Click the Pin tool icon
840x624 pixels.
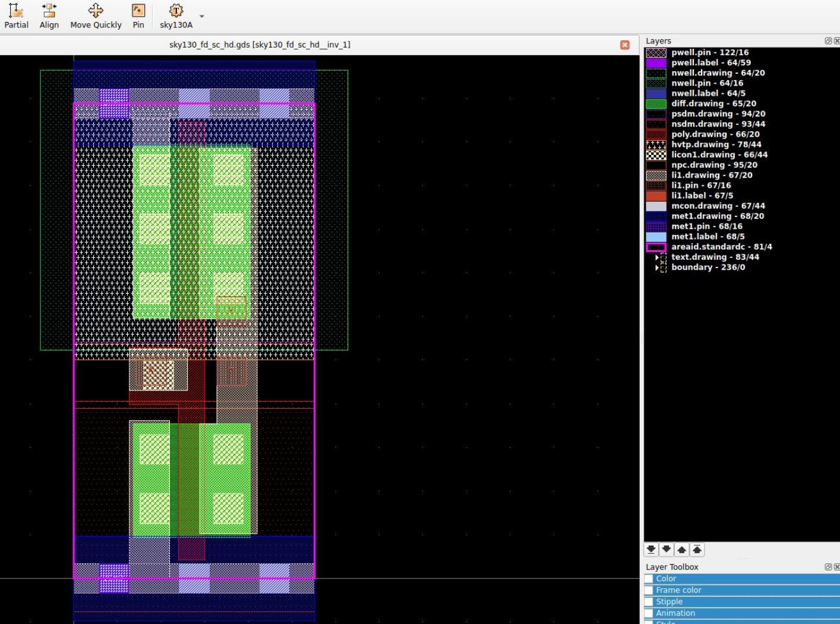(x=138, y=16)
